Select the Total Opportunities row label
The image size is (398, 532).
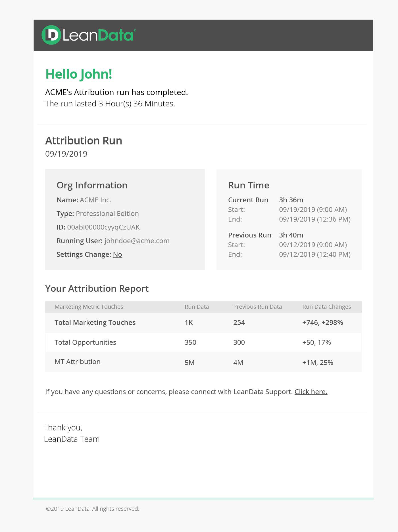click(x=85, y=342)
